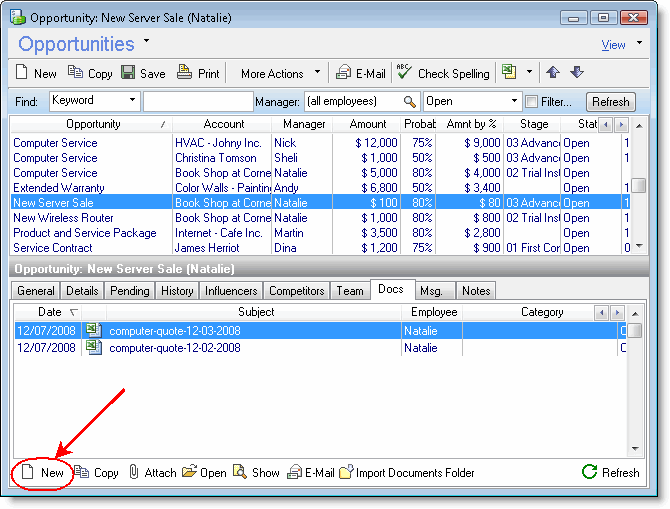
Task: Click the Save icon in top toolbar
Action: pyautogui.click(x=128, y=73)
